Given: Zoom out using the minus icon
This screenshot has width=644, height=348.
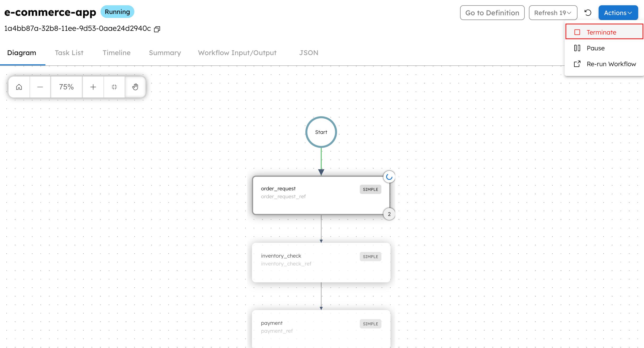Looking at the screenshot, I should click(x=40, y=87).
